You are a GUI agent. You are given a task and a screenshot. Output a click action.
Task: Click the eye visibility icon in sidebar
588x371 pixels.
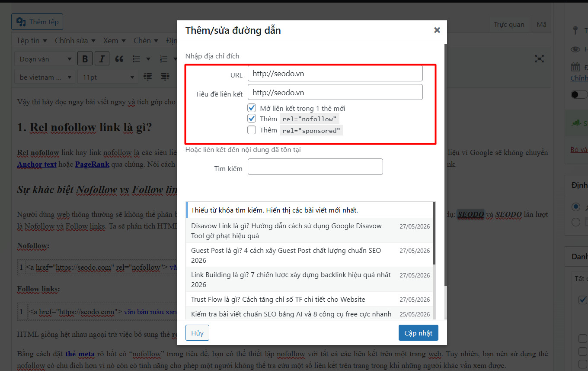[575, 49]
